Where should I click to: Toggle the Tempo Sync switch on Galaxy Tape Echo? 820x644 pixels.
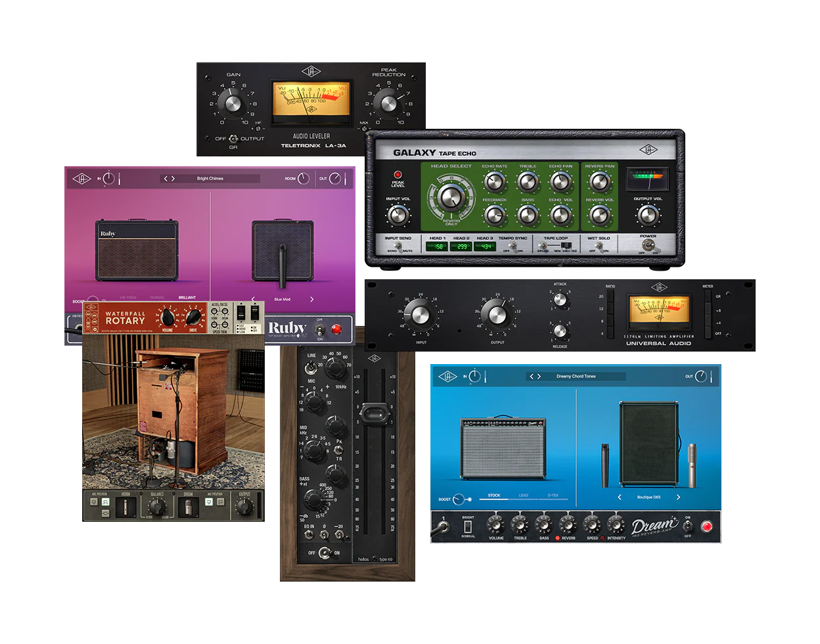click(x=512, y=246)
